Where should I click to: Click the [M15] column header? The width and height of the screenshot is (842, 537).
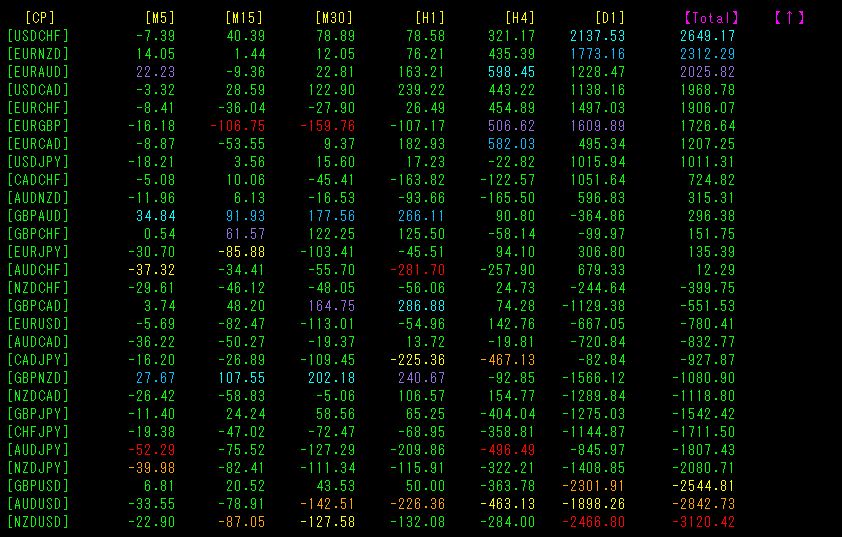[244, 18]
